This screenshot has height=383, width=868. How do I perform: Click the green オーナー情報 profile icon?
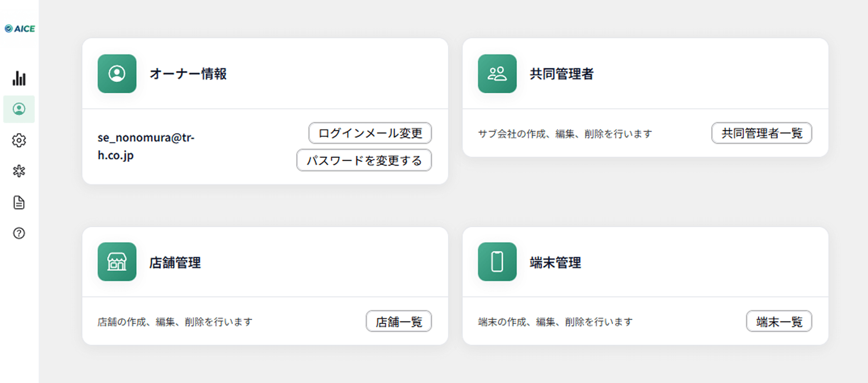[x=117, y=74]
